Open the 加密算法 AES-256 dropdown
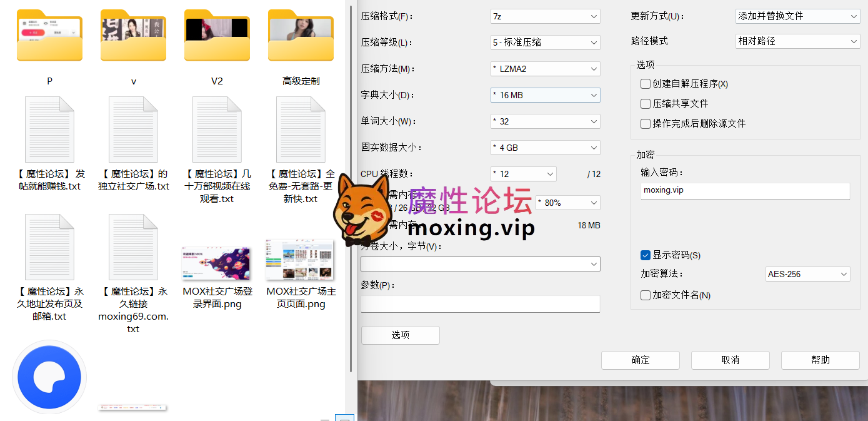This screenshot has width=868, height=421. click(x=808, y=274)
